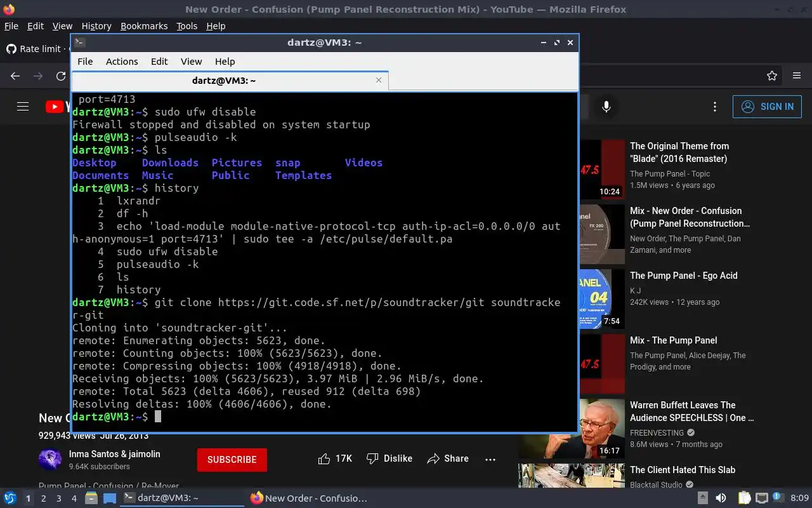Open Firefox File menu
This screenshot has height=508, width=812.
tap(11, 26)
